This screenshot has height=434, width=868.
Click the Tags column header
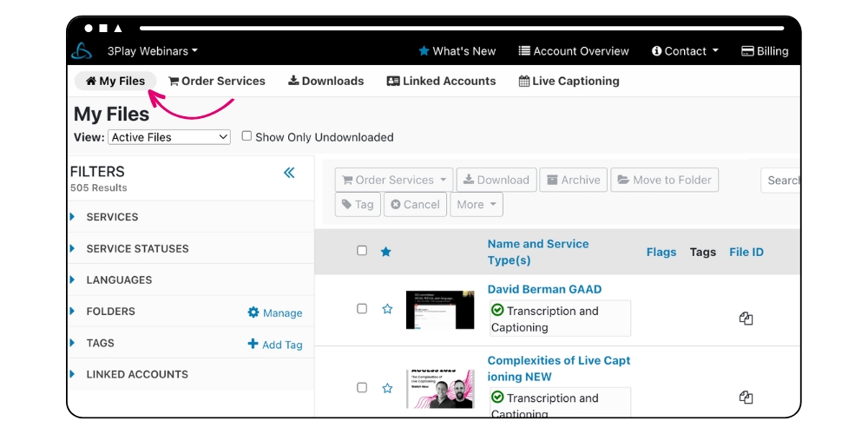tap(703, 252)
